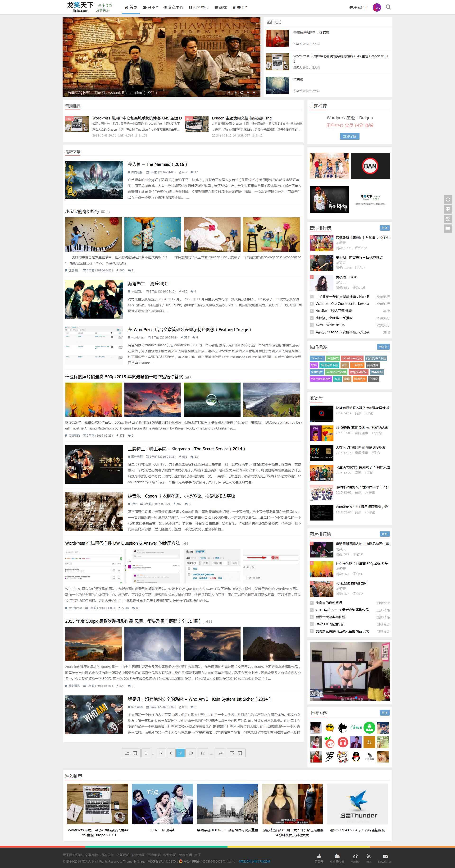The width and height of the screenshot is (455, 868).
Task: Open the Weibo footer icon
Action: click(x=355, y=856)
